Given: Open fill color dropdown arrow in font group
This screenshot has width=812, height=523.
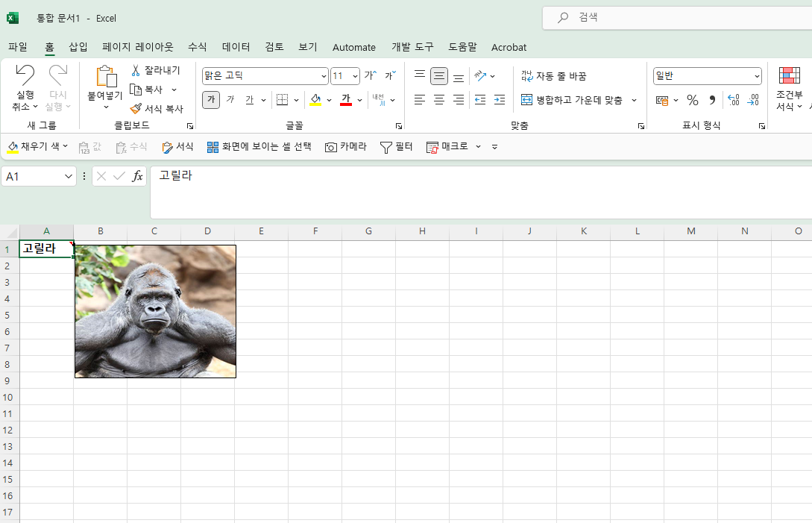Looking at the screenshot, I should click(329, 100).
